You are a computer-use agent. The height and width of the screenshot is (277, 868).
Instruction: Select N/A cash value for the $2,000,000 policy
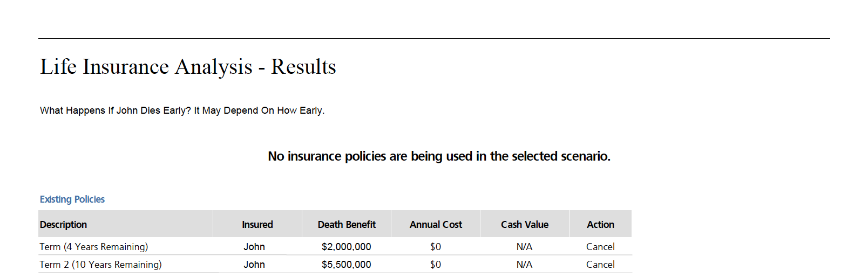pyautogui.click(x=524, y=247)
